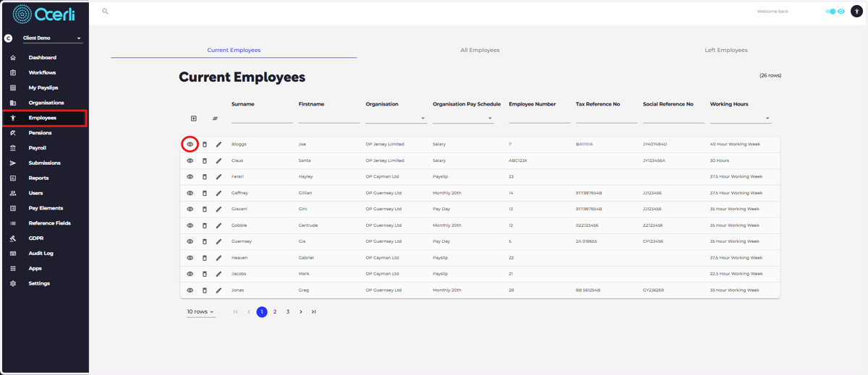This screenshot has height=375, width=868.
Task: Go to page 2
Action: click(275, 312)
